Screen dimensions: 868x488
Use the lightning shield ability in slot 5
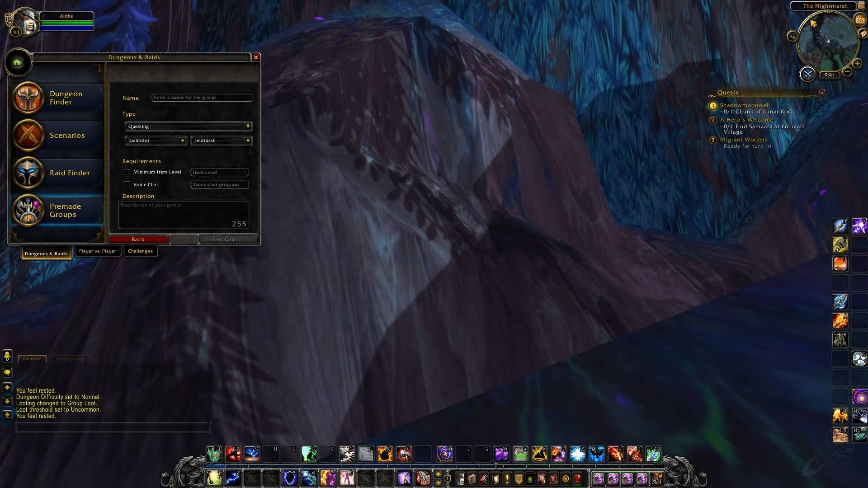tap(290, 478)
